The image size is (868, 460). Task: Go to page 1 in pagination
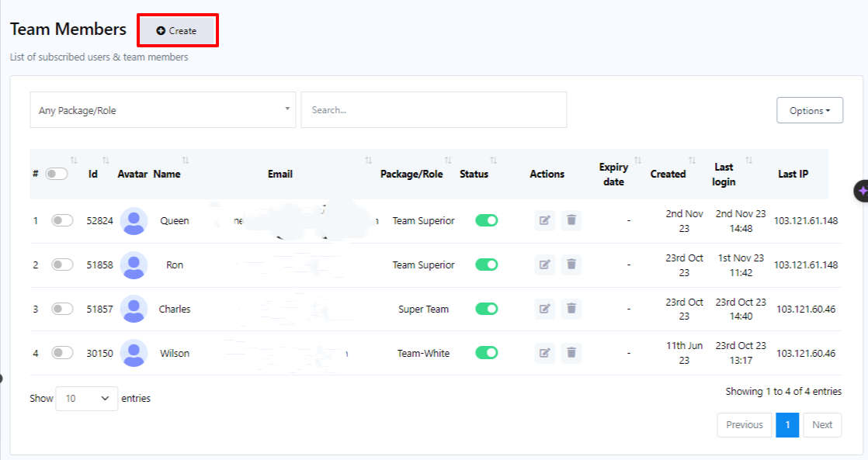787,425
